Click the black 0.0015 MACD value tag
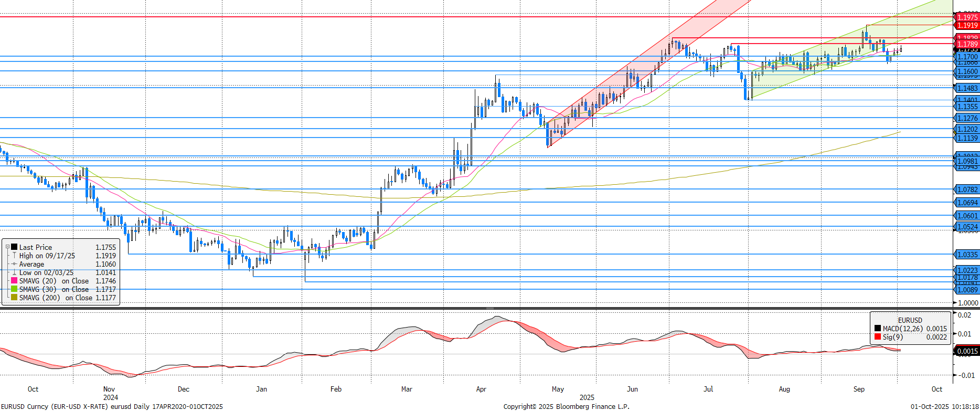Image resolution: width=980 pixels, height=411 pixels. point(966,351)
